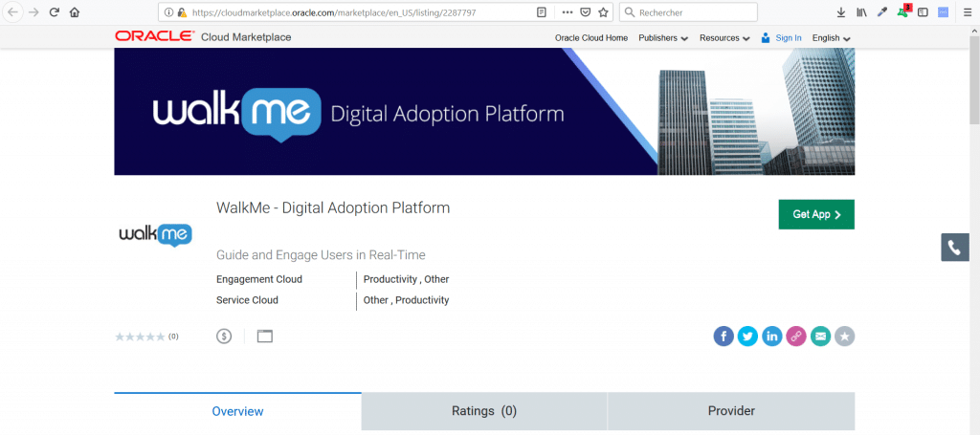This screenshot has width=980, height=435.
Task: Open page actions three-dot menu
Action: pyautogui.click(x=567, y=11)
